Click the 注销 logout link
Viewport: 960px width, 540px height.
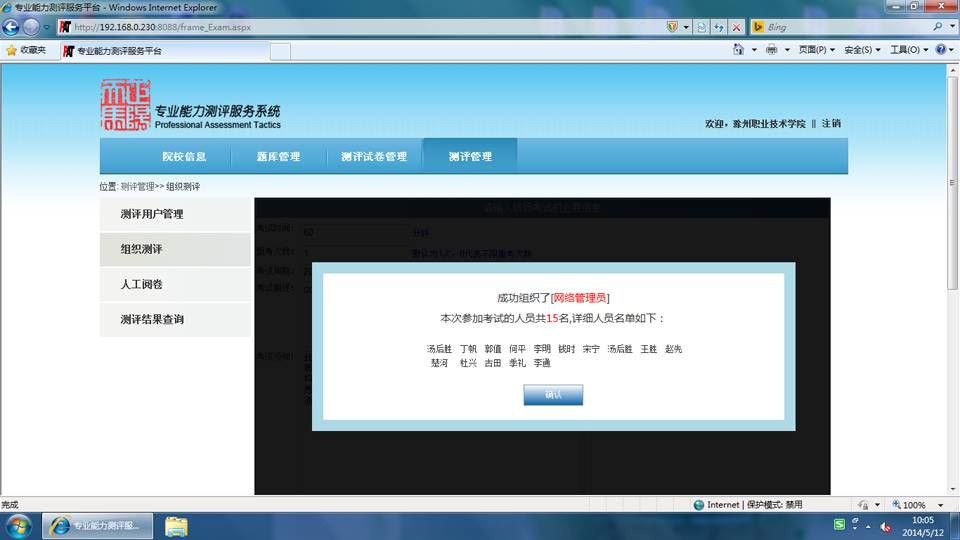tap(831, 124)
